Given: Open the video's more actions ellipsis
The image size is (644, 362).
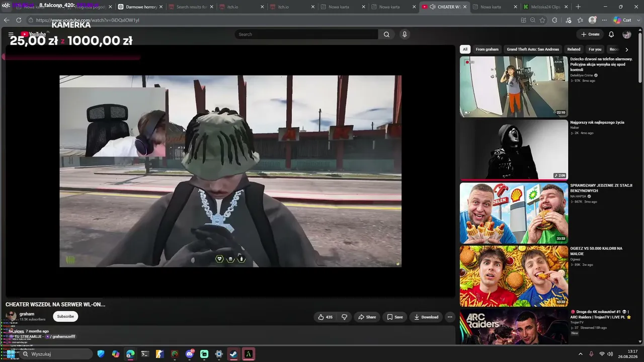Looking at the screenshot, I should [450, 317].
